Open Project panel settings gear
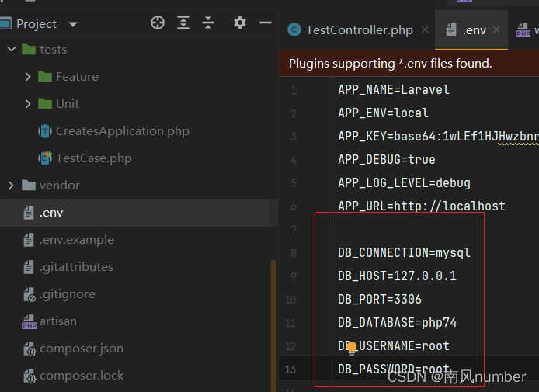 coord(239,23)
